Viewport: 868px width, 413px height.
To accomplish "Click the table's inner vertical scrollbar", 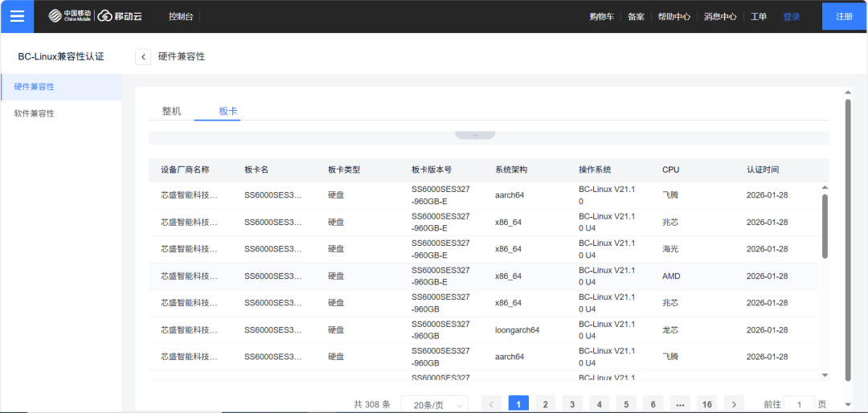I will click(825, 226).
